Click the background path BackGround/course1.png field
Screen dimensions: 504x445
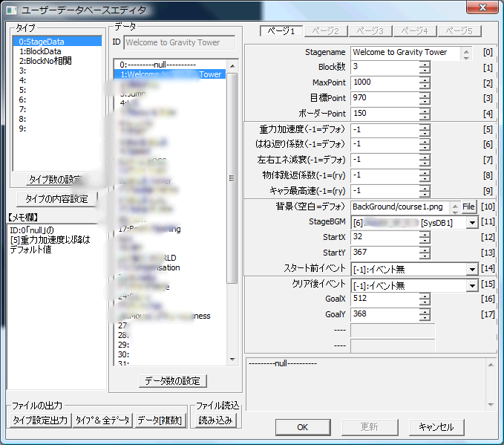click(x=400, y=207)
